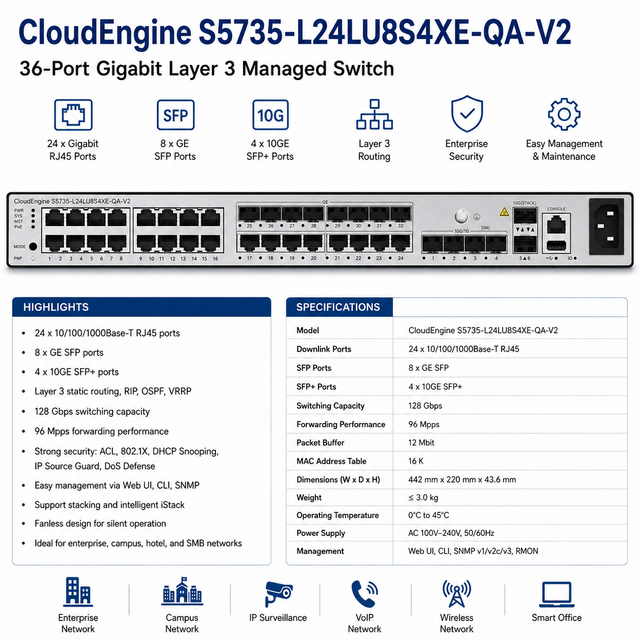Click the '128 Gbps switching capacity' bullet
The width and height of the screenshot is (640, 640).
pyautogui.click(x=92, y=411)
